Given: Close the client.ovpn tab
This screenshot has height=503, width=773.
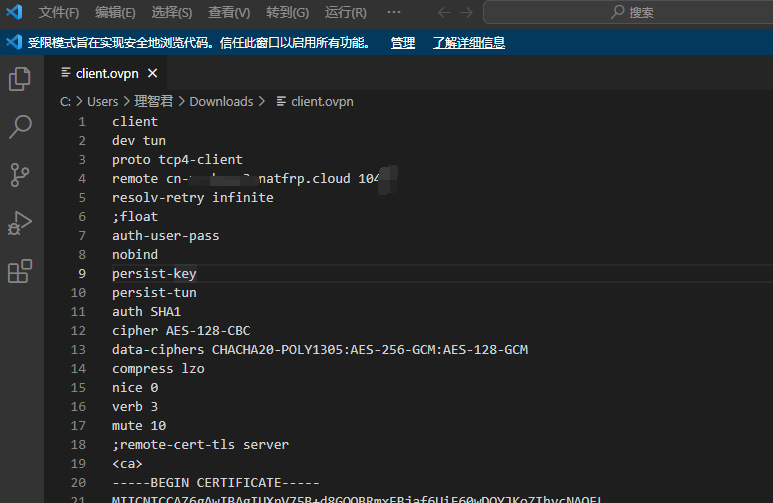Looking at the screenshot, I should coord(153,73).
